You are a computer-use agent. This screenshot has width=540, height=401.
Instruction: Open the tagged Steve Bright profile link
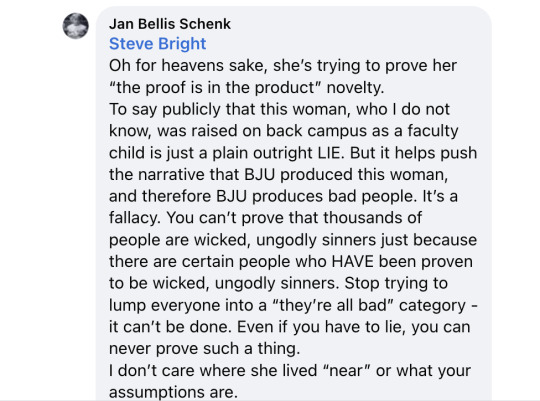pos(157,44)
